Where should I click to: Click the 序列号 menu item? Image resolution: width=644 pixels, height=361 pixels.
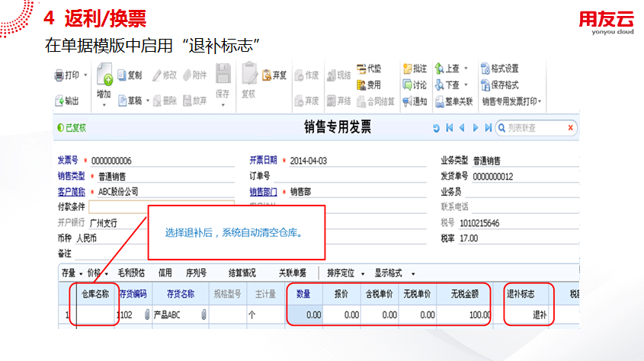tap(197, 273)
